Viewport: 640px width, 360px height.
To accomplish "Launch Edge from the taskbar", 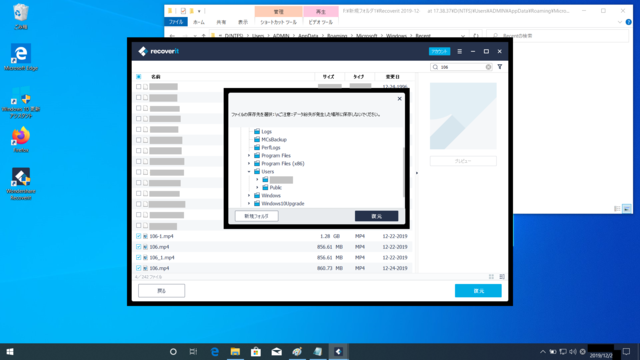I will click(x=215, y=351).
